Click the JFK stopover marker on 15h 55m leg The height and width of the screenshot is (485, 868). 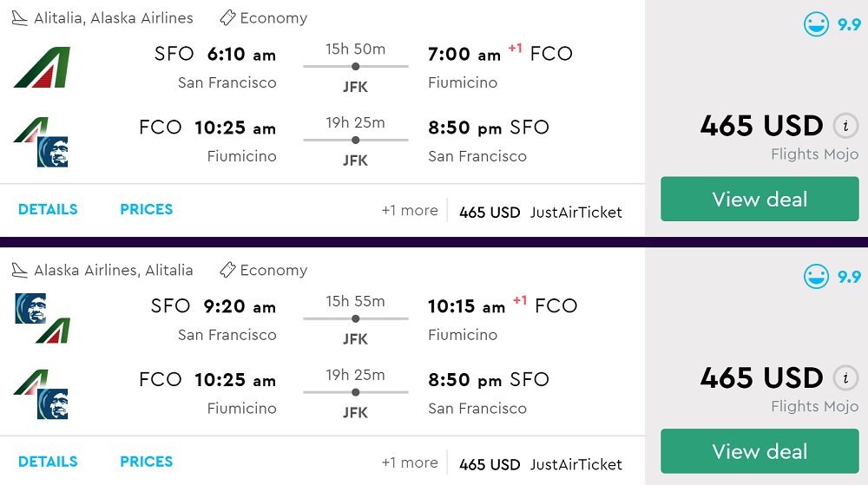click(355, 318)
